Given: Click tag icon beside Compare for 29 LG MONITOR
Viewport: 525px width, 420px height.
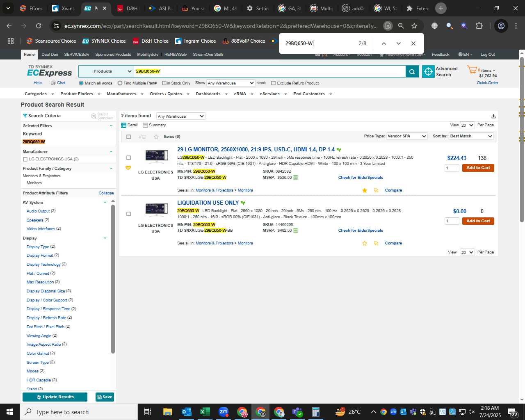Looking at the screenshot, I should click(x=376, y=190).
